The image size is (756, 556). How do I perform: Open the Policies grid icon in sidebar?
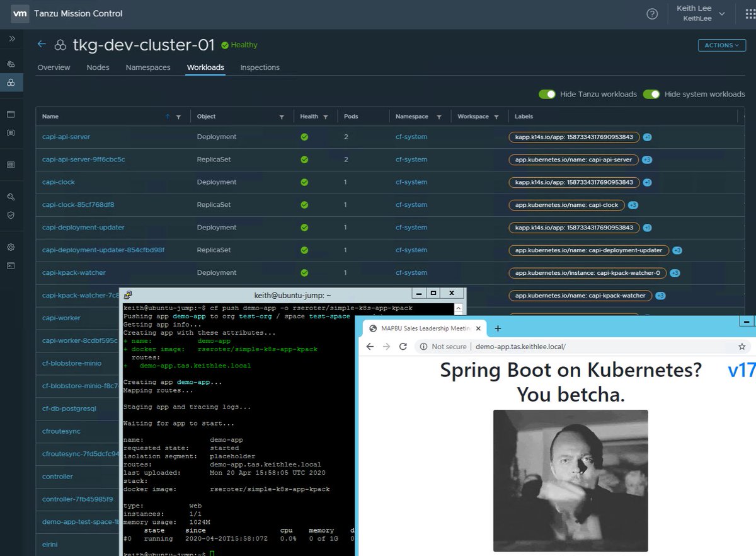[x=11, y=165]
